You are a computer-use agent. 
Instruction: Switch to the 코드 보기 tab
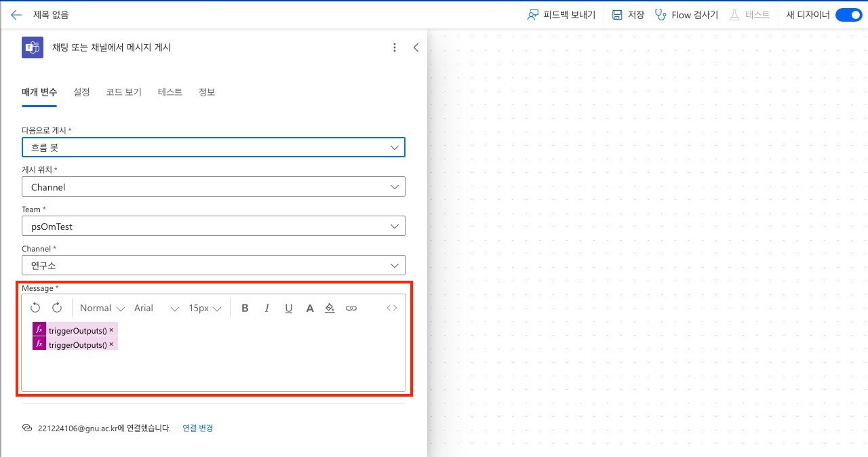pos(123,92)
